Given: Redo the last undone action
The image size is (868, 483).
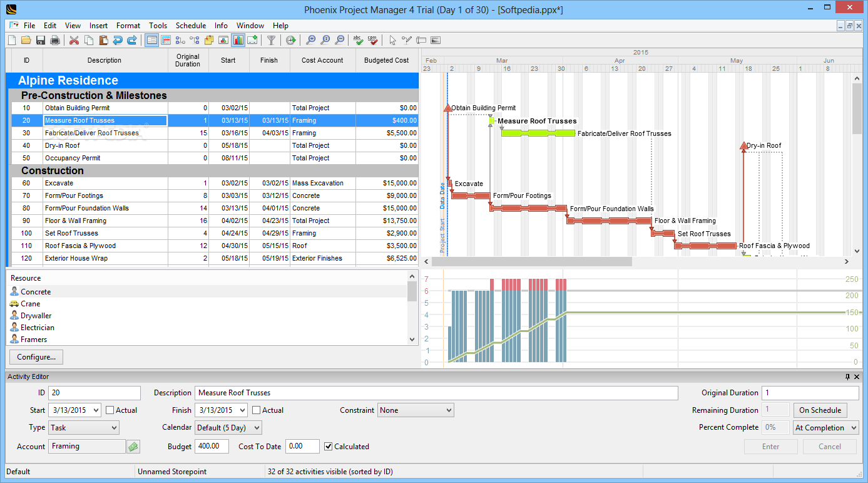Looking at the screenshot, I should (x=132, y=40).
